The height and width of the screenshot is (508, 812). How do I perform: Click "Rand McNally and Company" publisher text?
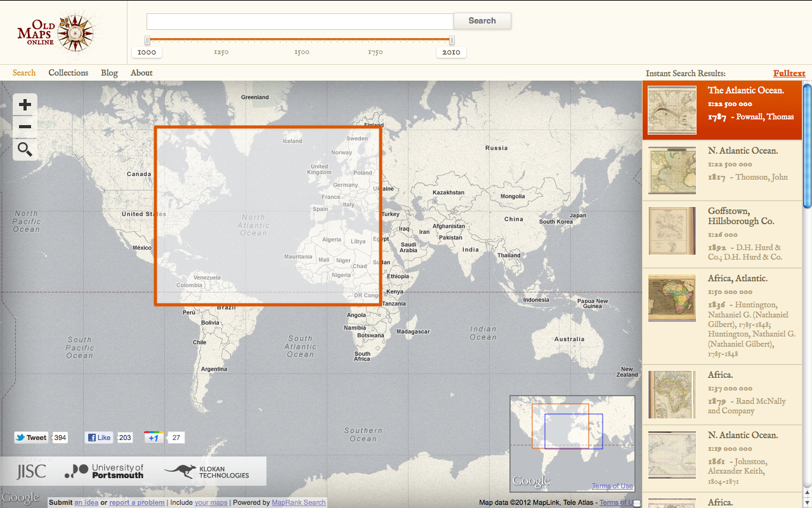click(x=747, y=406)
